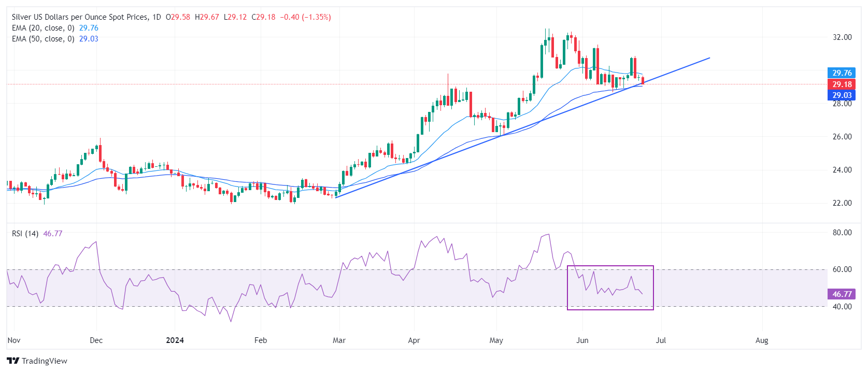868x372 pixels.
Task: Click the 80.00 RSI axis label
Action: pyautogui.click(x=842, y=233)
